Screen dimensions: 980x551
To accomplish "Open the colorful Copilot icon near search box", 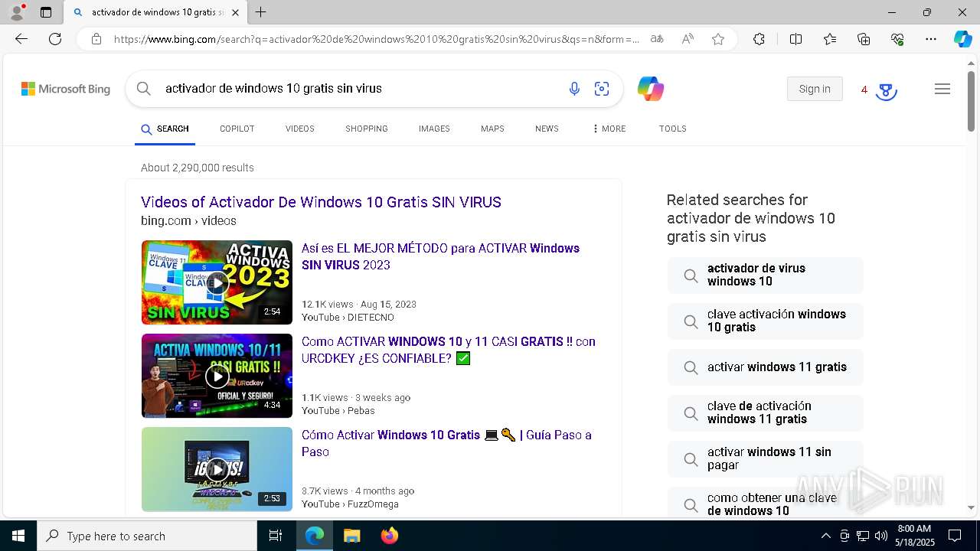I will [651, 89].
